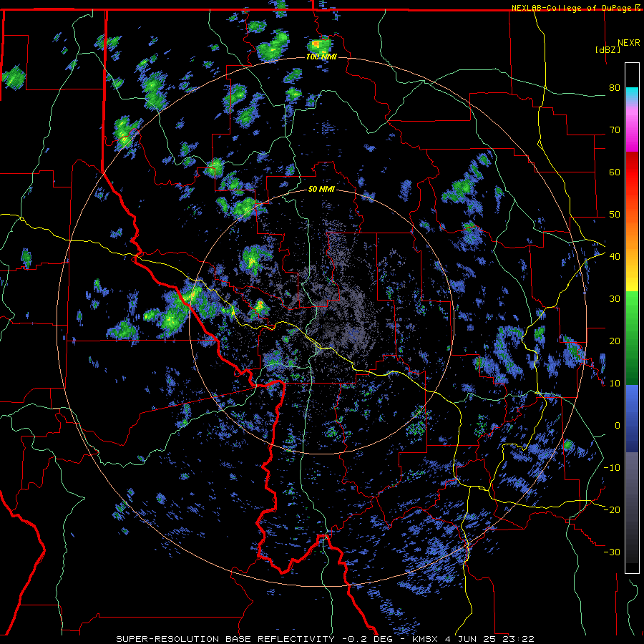Click the blue band of the reflectivity color bar
The height and width of the screenshot is (644, 644).
tap(632, 419)
